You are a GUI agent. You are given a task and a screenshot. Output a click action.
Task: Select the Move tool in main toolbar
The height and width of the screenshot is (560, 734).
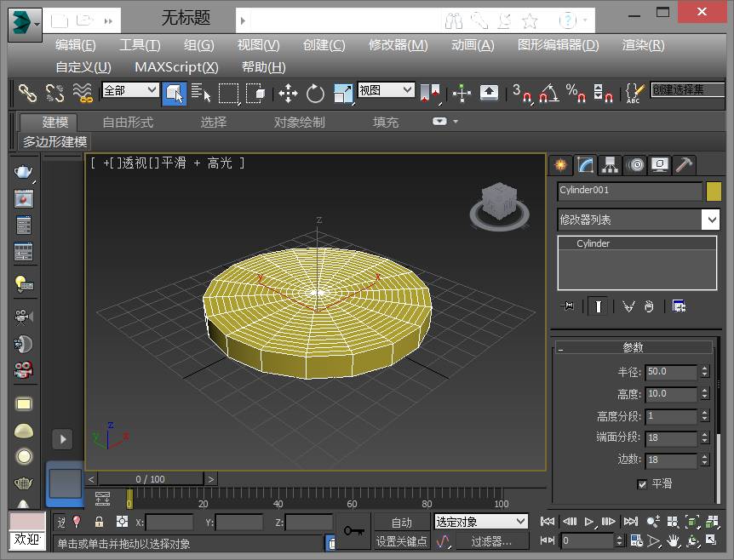[x=288, y=93]
